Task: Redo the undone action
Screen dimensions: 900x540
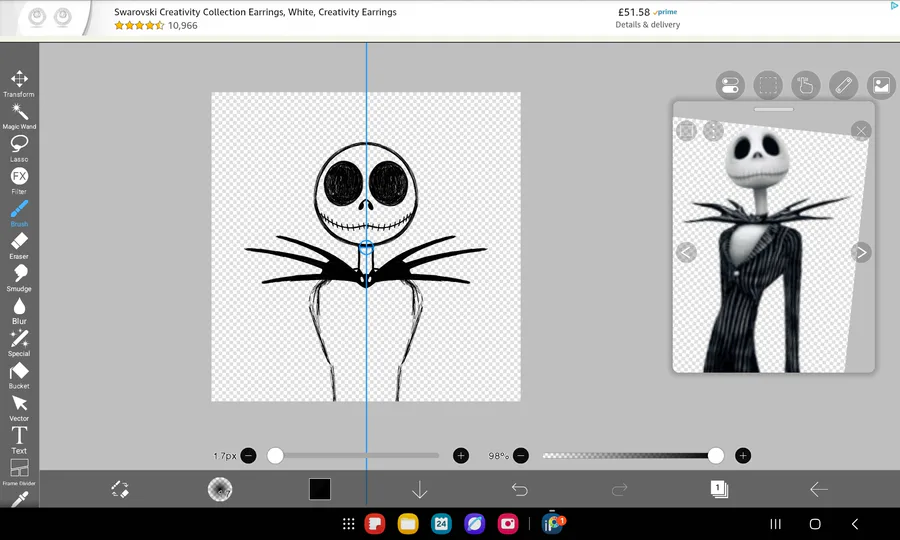Action: click(x=619, y=489)
